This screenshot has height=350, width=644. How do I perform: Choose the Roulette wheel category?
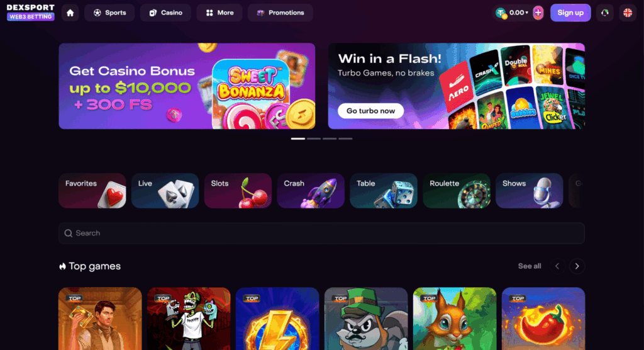(x=457, y=191)
